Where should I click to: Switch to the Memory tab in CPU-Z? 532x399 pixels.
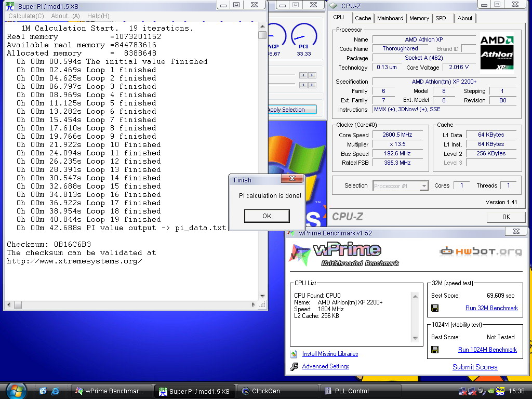pyautogui.click(x=419, y=18)
